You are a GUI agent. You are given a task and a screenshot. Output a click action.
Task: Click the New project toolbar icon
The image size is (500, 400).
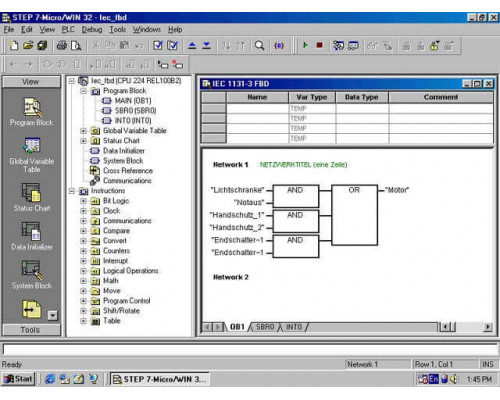pos(14,45)
